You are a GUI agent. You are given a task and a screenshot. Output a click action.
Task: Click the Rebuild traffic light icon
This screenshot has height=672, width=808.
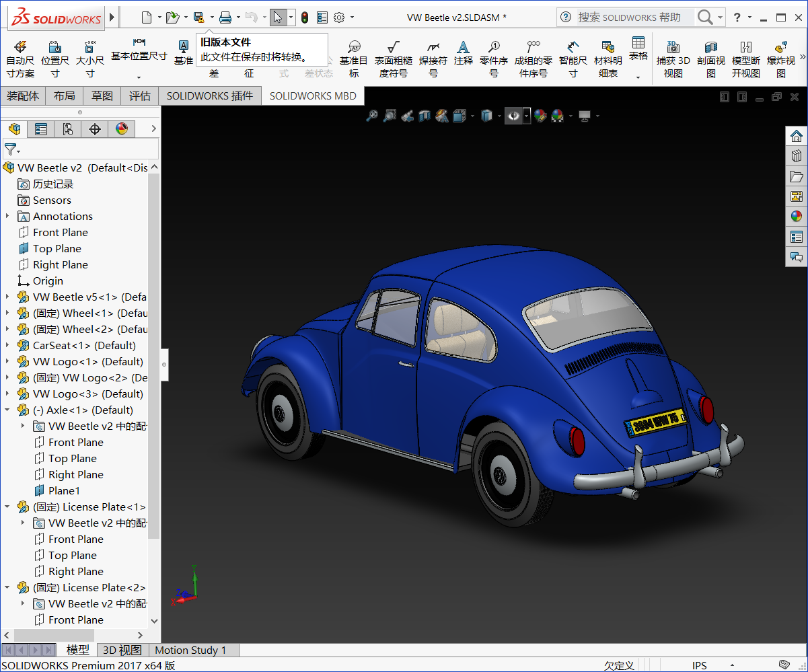[305, 17]
